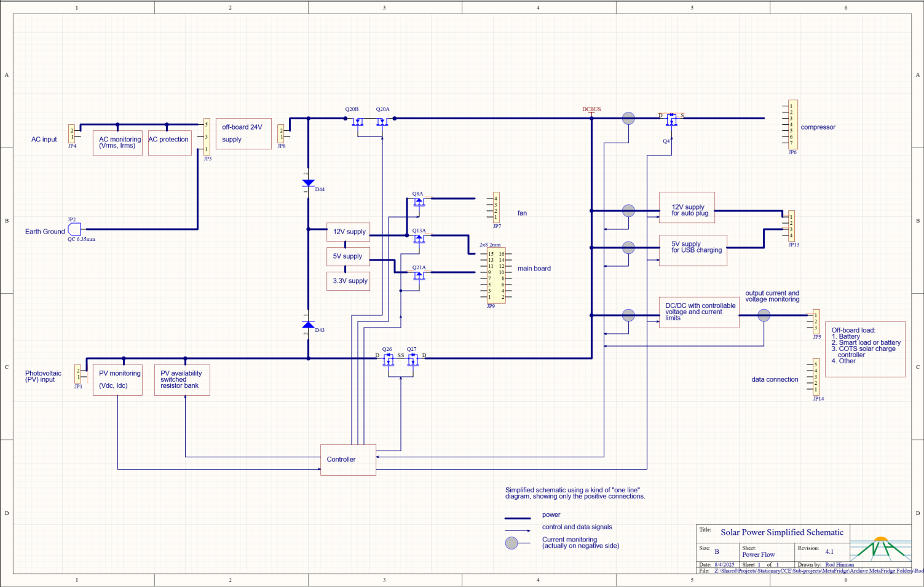The image size is (924, 587).
Task: Select the JP7 fan connector
Action: click(496, 208)
